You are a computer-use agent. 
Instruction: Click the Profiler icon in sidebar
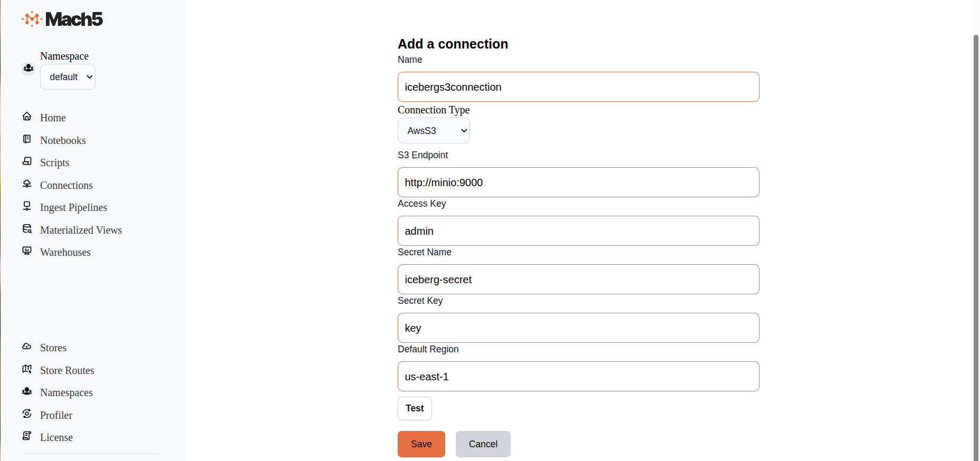tap(27, 414)
